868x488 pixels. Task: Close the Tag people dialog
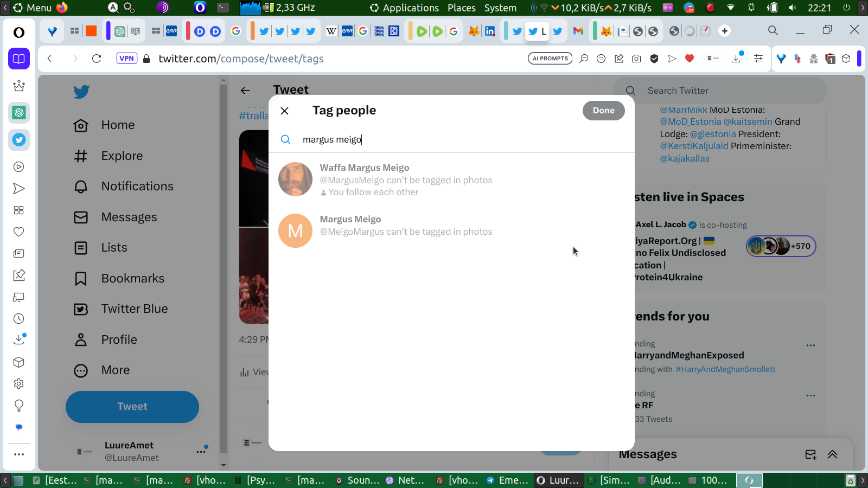click(x=284, y=111)
